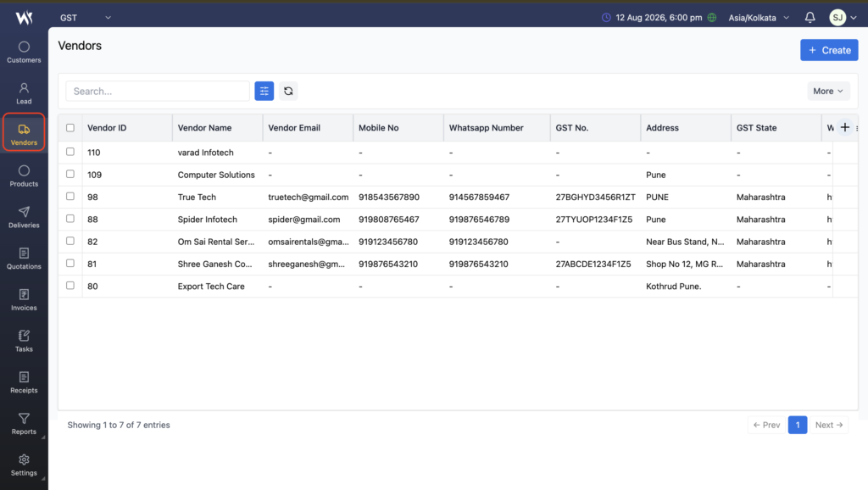868x490 pixels.
Task: Click address Kothrud Pune.
Action: click(x=673, y=287)
